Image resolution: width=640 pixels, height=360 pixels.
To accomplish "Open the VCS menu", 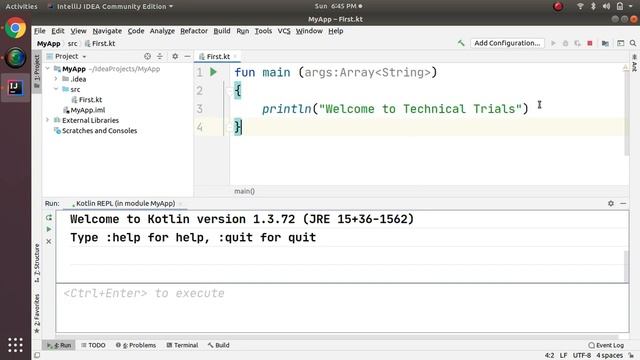I will coord(284,31).
